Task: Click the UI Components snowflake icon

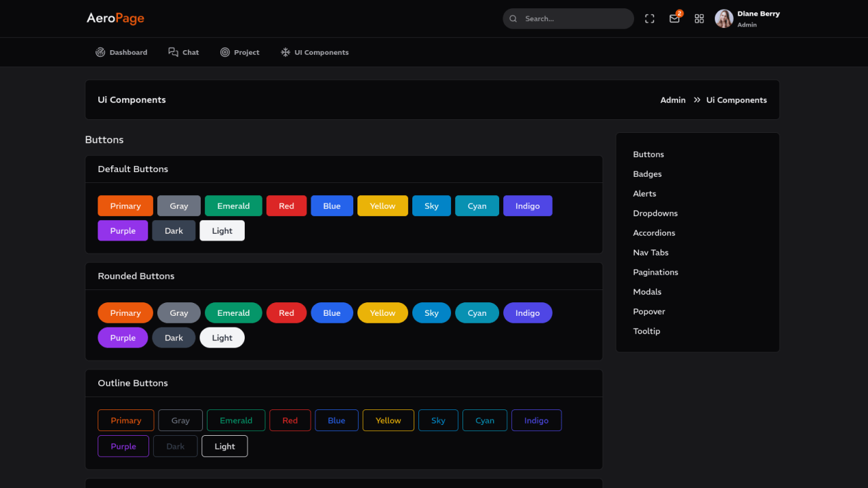Action: (x=285, y=52)
